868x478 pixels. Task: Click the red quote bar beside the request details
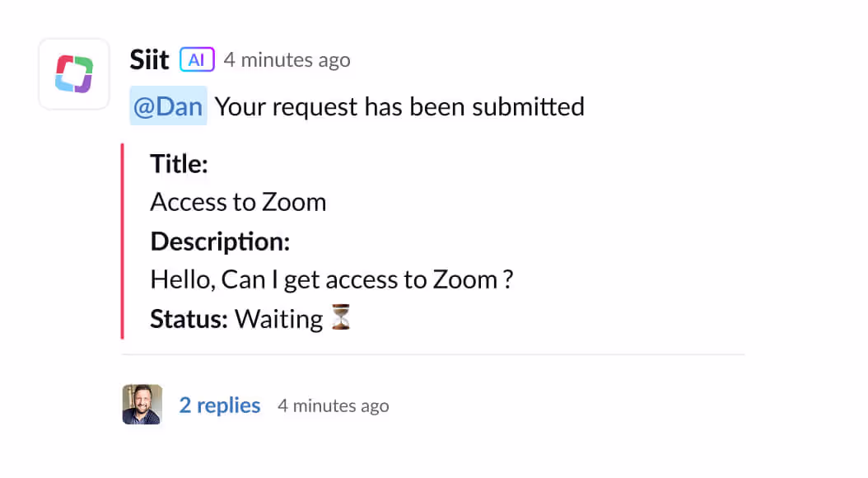pyautogui.click(x=124, y=241)
